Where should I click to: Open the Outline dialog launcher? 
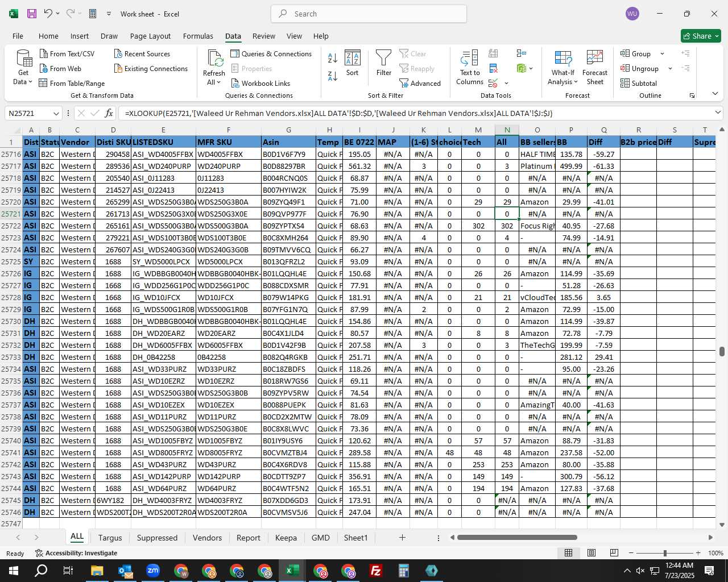(692, 95)
